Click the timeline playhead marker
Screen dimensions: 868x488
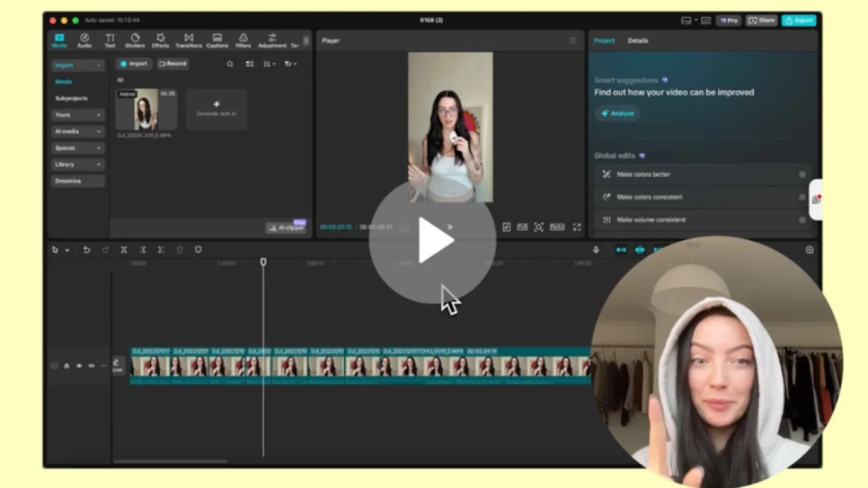pos(263,262)
